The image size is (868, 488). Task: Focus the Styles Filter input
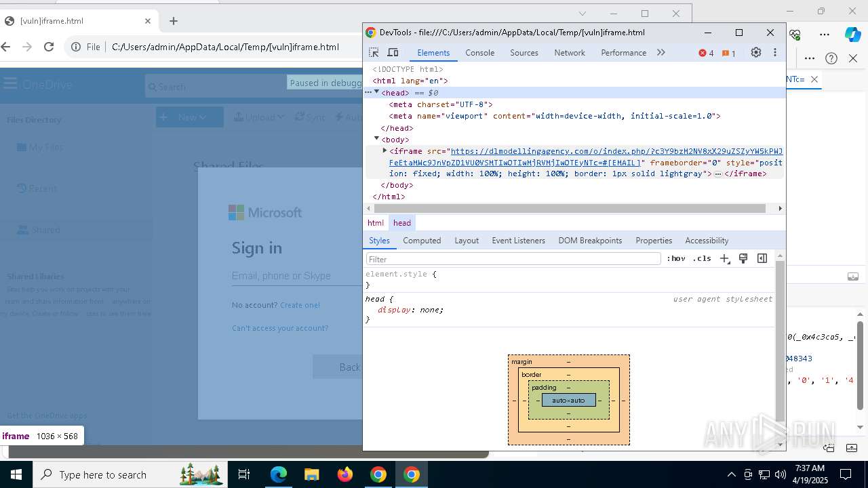coord(513,259)
